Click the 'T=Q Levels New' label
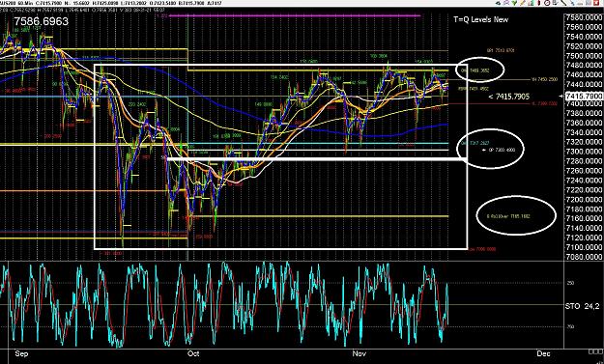The width and height of the screenshot is (604, 364). point(480,19)
